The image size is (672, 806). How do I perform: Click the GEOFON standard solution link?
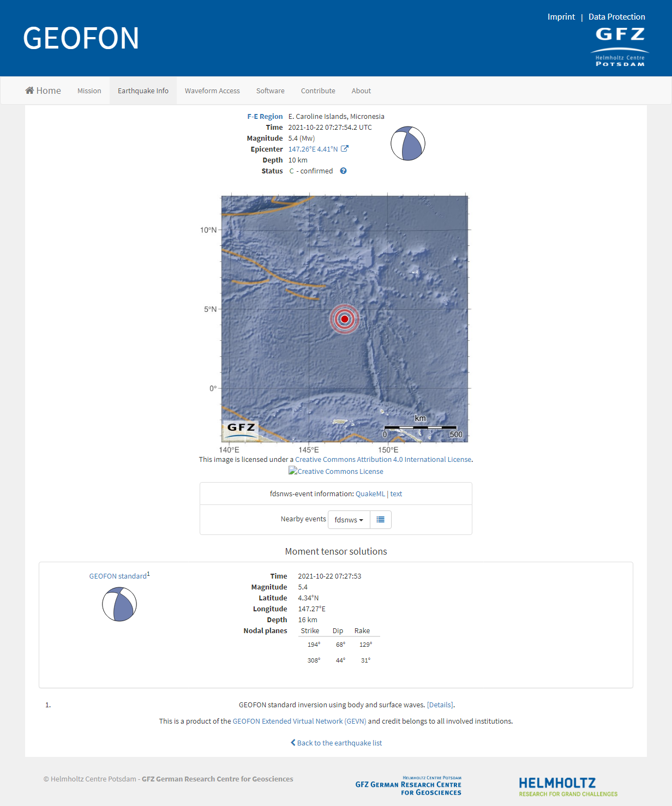[118, 576]
